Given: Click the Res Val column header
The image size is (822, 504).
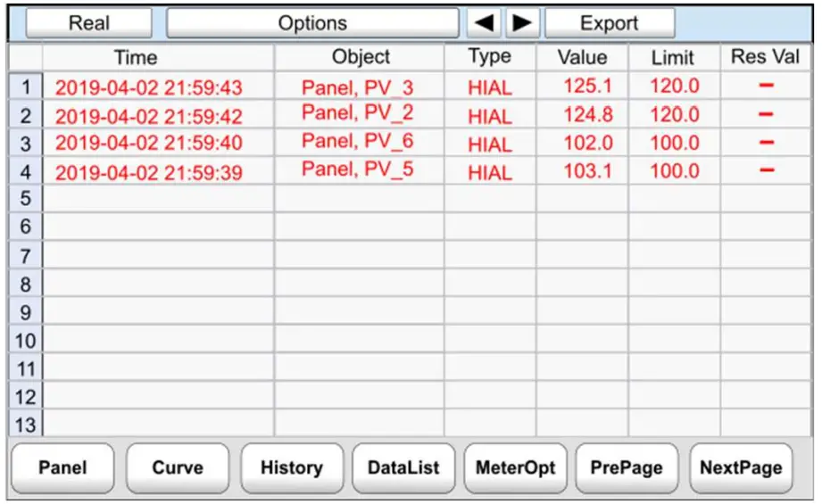Looking at the screenshot, I should point(766,58).
